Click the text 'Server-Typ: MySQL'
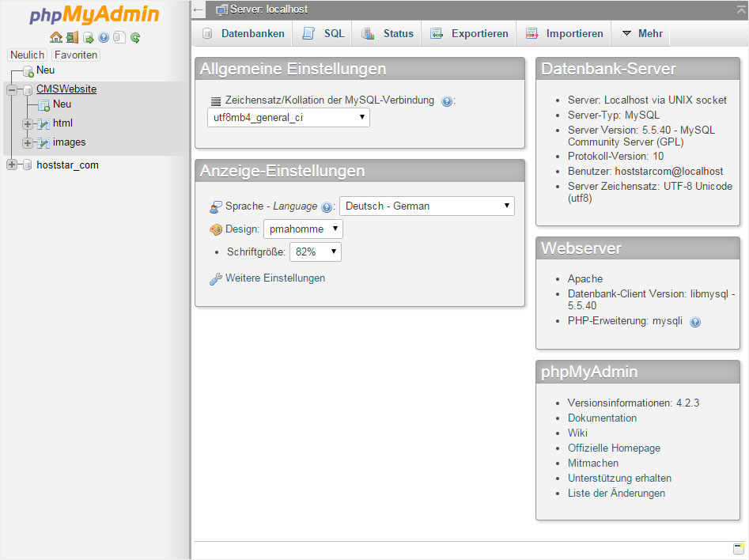Screen dimensions: 749x560 click(613, 115)
